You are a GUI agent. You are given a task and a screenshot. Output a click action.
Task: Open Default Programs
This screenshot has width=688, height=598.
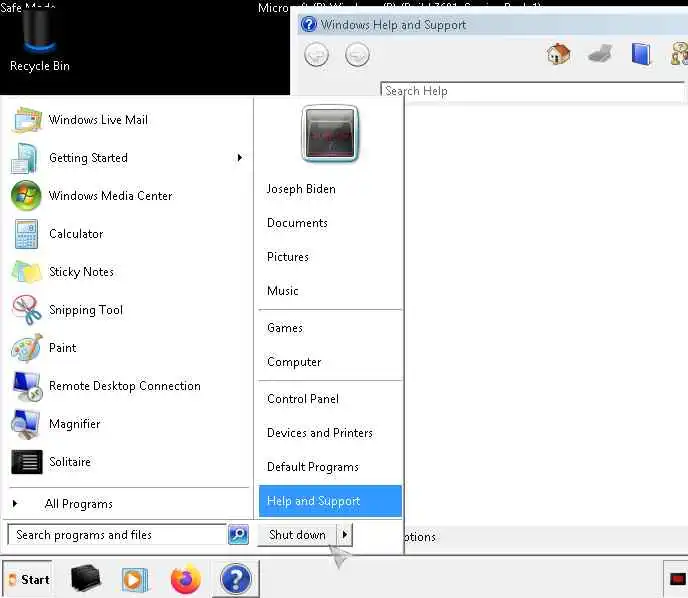coord(312,467)
